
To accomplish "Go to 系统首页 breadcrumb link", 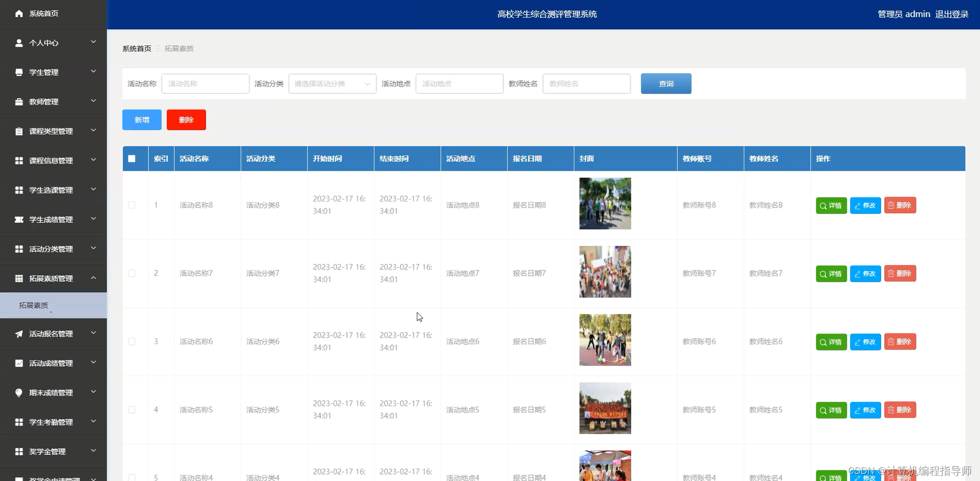I will [x=137, y=49].
